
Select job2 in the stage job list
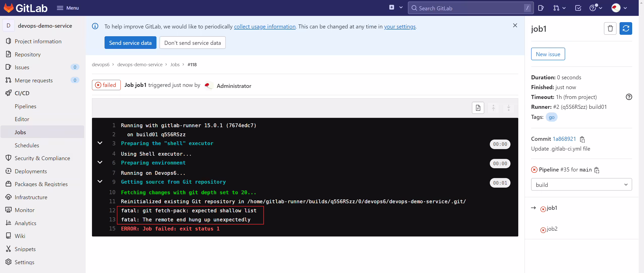pos(552,229)
